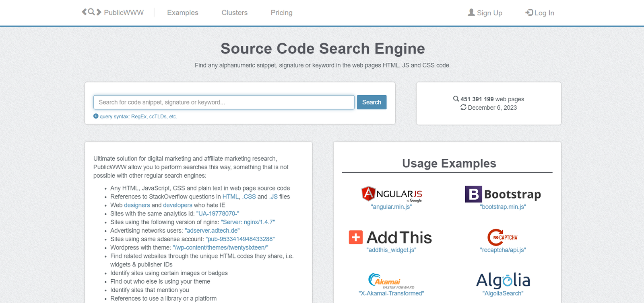Click the reCAPTCHA logo
Screen dimensions: 644x303
(502, 237)
